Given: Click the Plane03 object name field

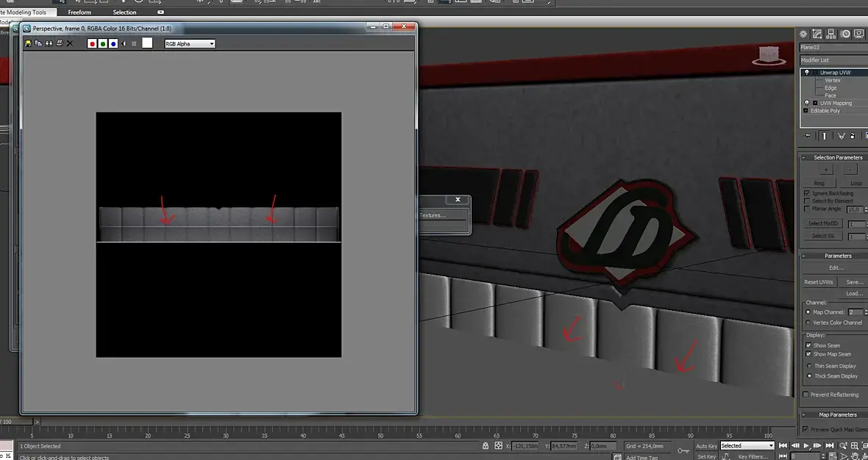Looking at the screenshot, I should pos(833,48).
